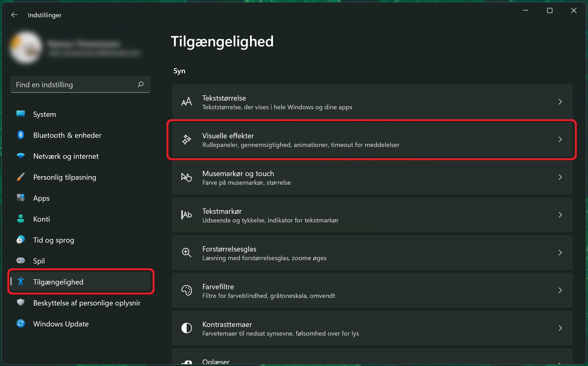Select Windows Update in sidebar
The width and height of the screenshot is (588, 366).
point(80,324)
